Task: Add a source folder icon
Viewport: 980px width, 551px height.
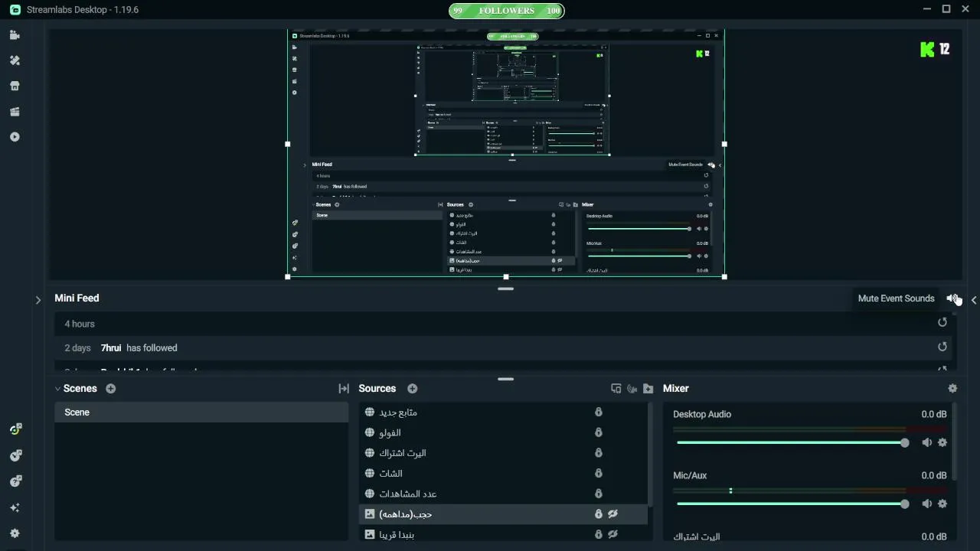Action: (x=648, y=389)
